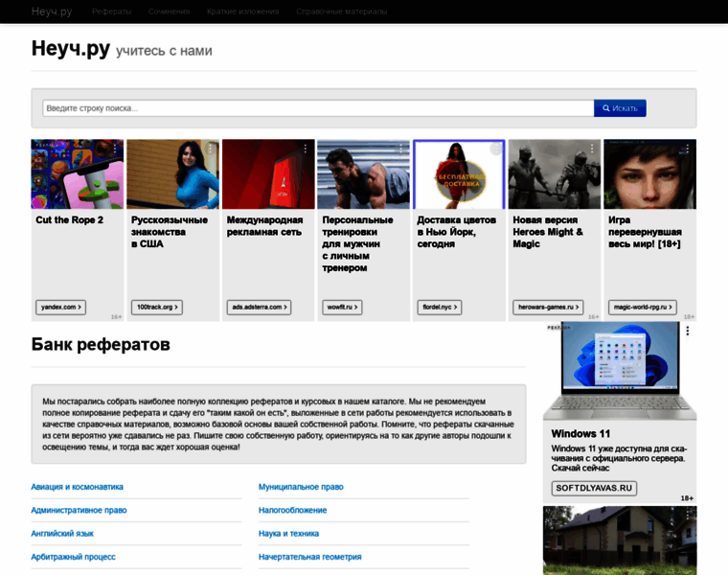The image size is (728, 575).
Task: Open the menu dots on Cut the Rope 2 ad
Action: (x=115, y=149)
